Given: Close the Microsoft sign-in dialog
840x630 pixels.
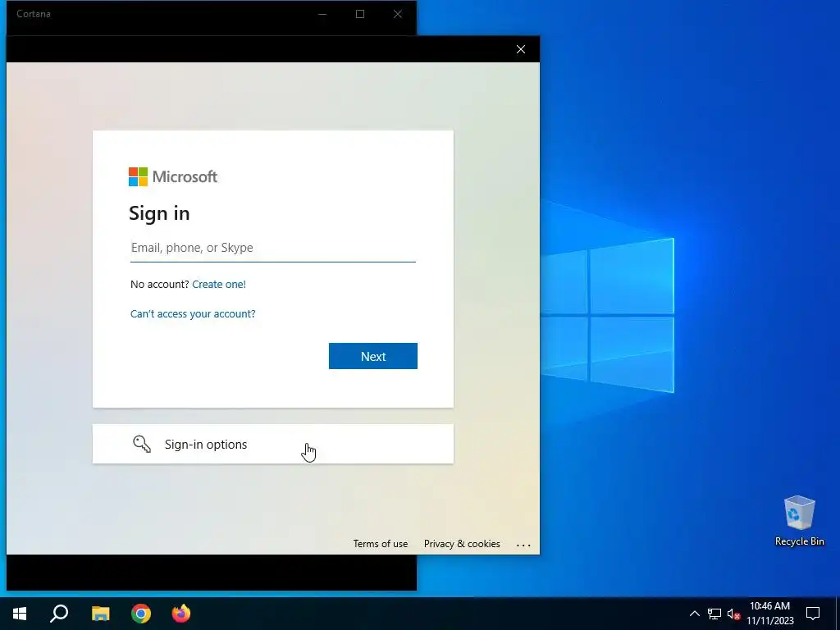Looking at the screenshot, I should (521, 49).
